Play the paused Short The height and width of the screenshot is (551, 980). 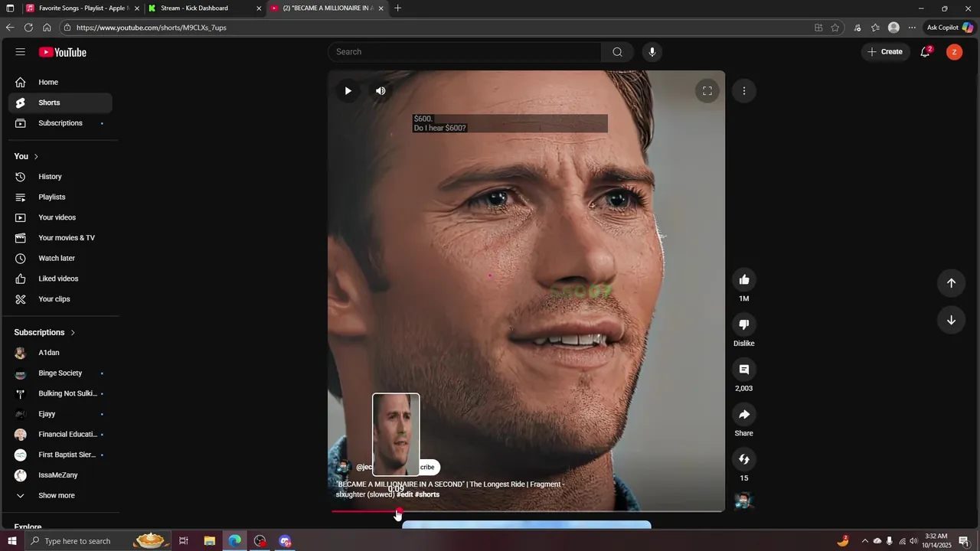[x=348, y=91]
